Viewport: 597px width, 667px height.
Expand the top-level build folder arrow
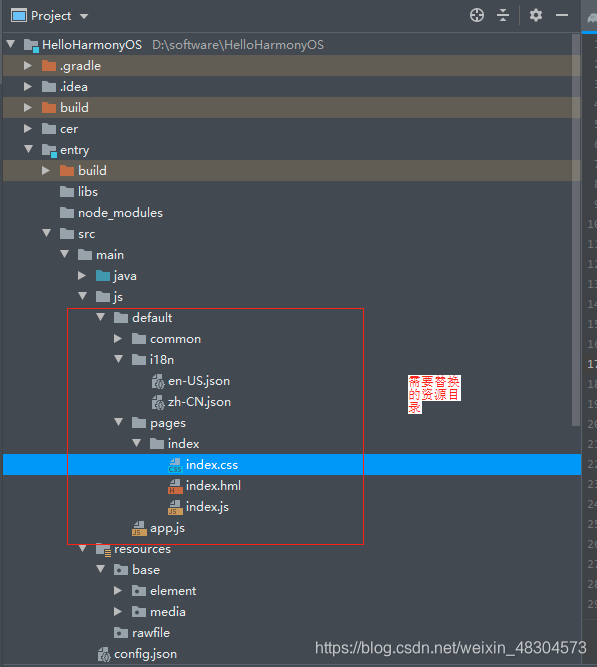28,107
